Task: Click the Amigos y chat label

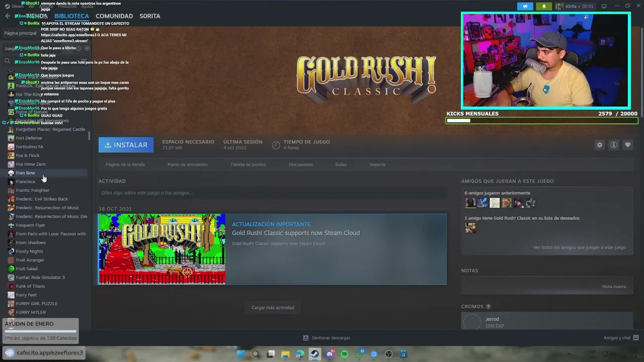Action: 617,338
